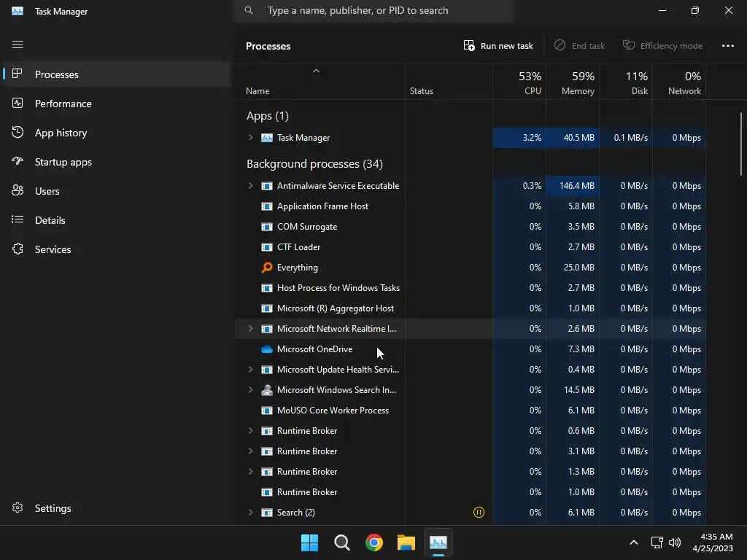Select the MoUSO Core Worker Process
Viewport: 747px width, 560px height.
coord(471,411)
